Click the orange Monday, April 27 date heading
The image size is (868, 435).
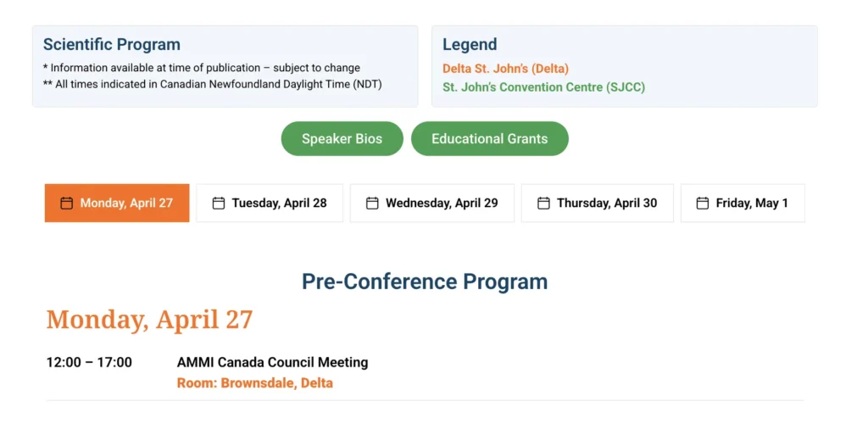coord(149,320)
